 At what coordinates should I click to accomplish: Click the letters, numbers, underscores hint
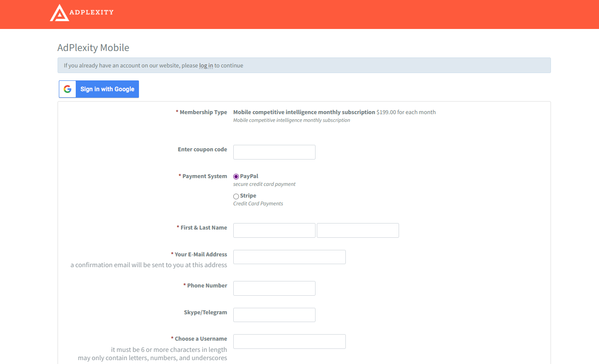click(x=152, y=358)
